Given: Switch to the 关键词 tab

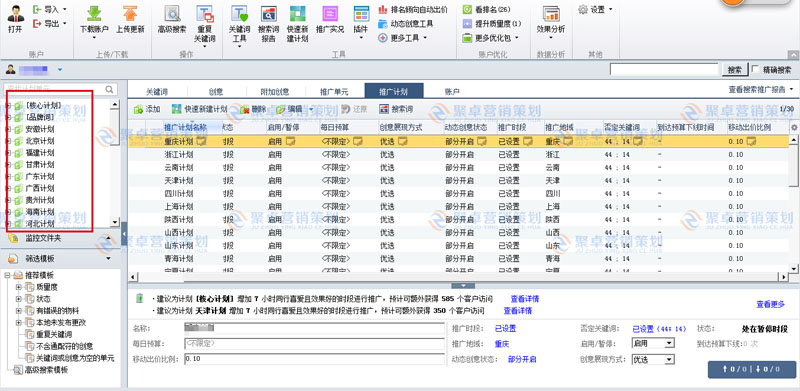Looking at the screenshot, I should [157, 92].
